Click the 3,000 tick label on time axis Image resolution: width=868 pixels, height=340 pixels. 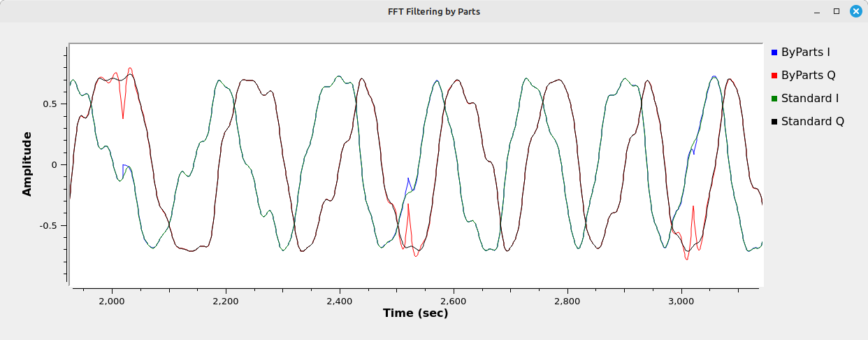(681, 302)
